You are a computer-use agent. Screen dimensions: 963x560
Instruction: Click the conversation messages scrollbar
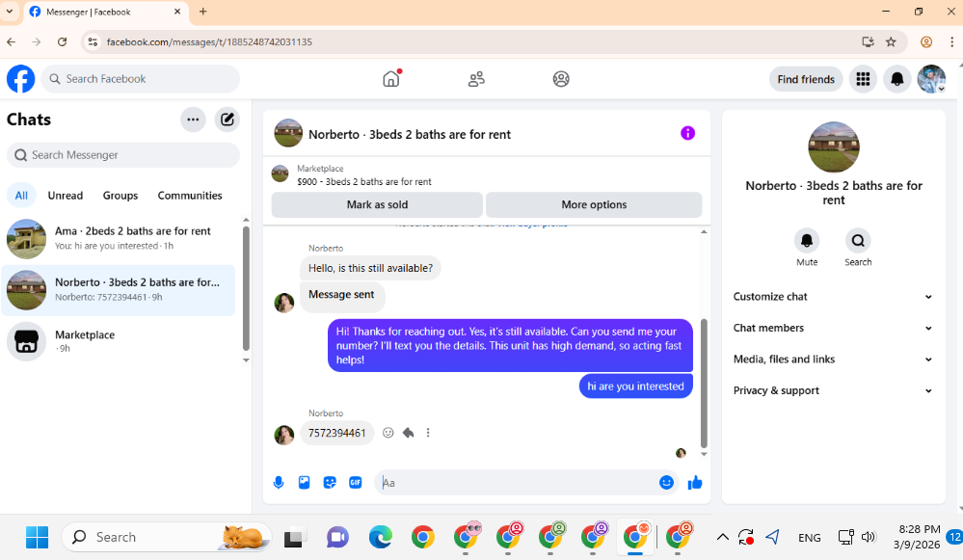pos(704,384)
